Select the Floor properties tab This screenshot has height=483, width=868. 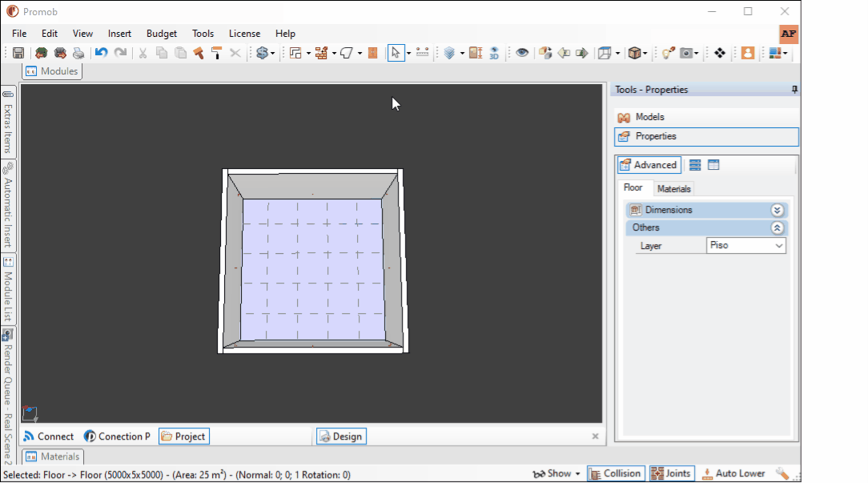[x=633, y=187]
